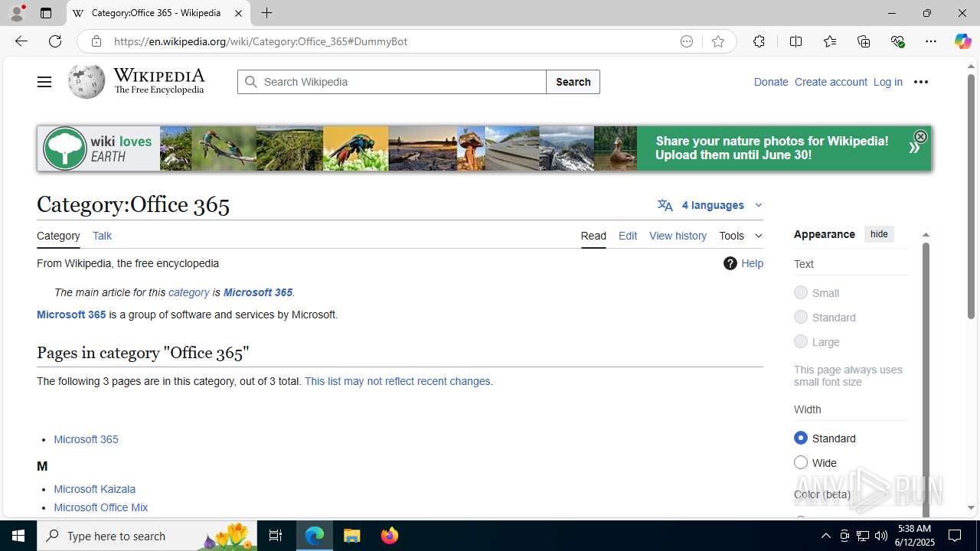Open the Windows notification center
The image size is (980, 551).
pyautogui.click(x=955, y=536)
